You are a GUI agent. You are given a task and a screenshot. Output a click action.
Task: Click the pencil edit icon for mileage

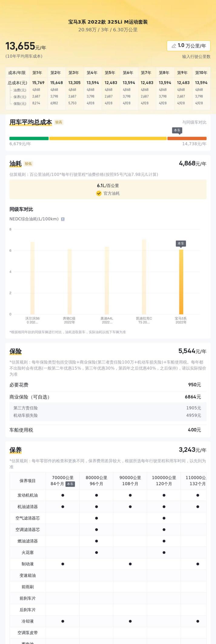174,46
